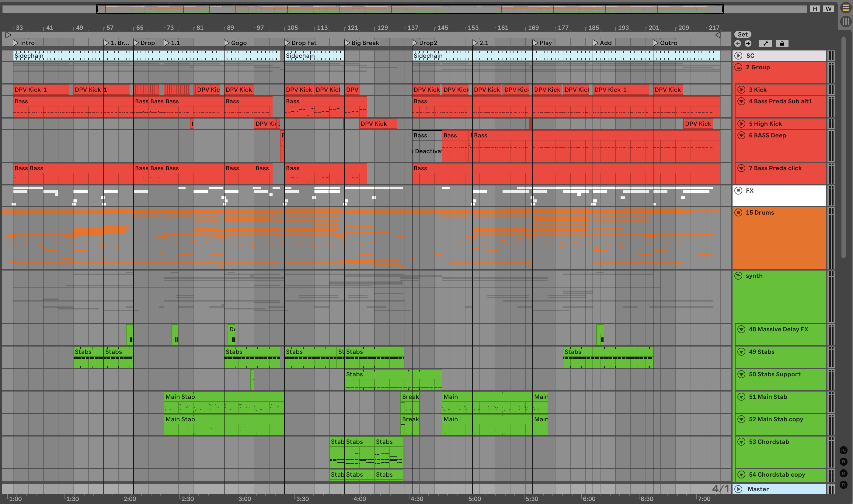Click the Set locator button
This screenshot has height=504, width=853.
(743, 34)
